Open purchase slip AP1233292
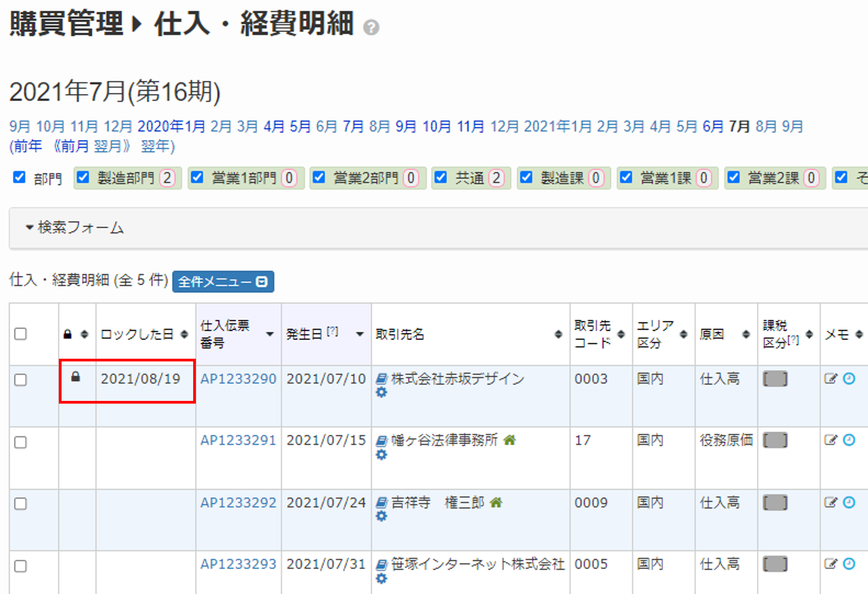Screen dimensions: 868x594 point(238,502)
